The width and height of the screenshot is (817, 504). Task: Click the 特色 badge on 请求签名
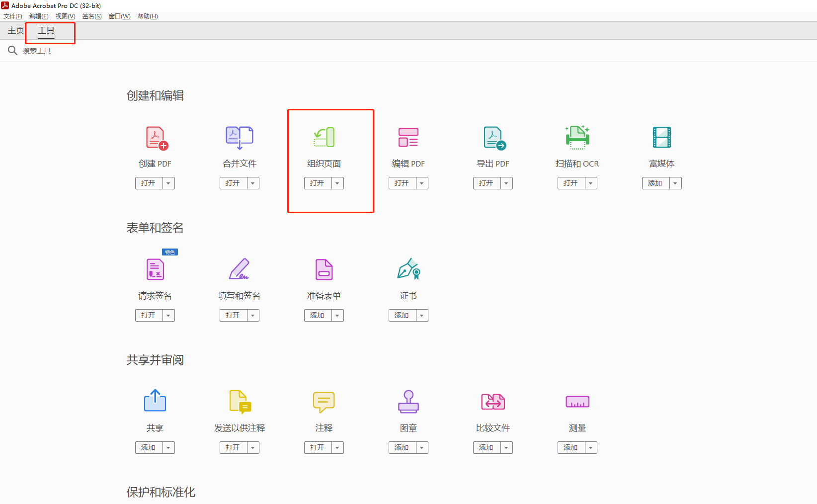point(170,252)
